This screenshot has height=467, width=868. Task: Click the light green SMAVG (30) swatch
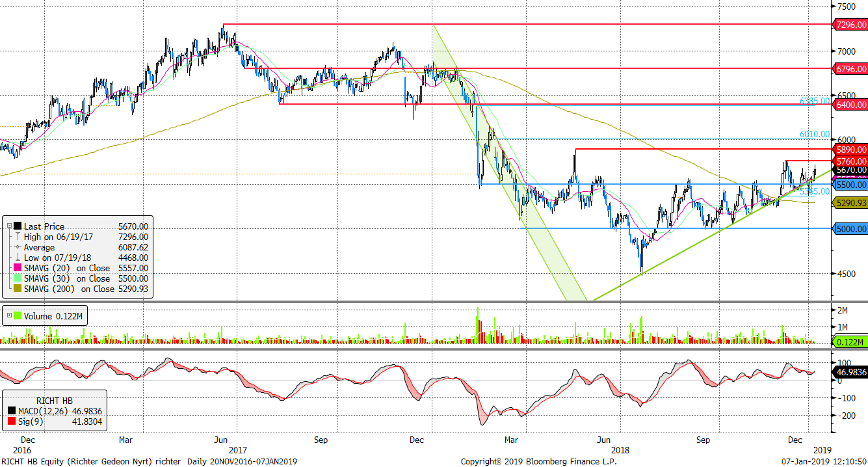[18, 278]
